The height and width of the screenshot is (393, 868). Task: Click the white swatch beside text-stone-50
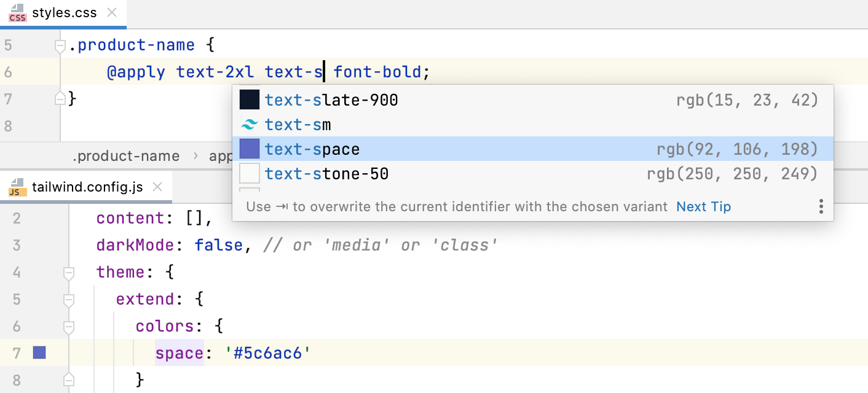tap(251, 173)
